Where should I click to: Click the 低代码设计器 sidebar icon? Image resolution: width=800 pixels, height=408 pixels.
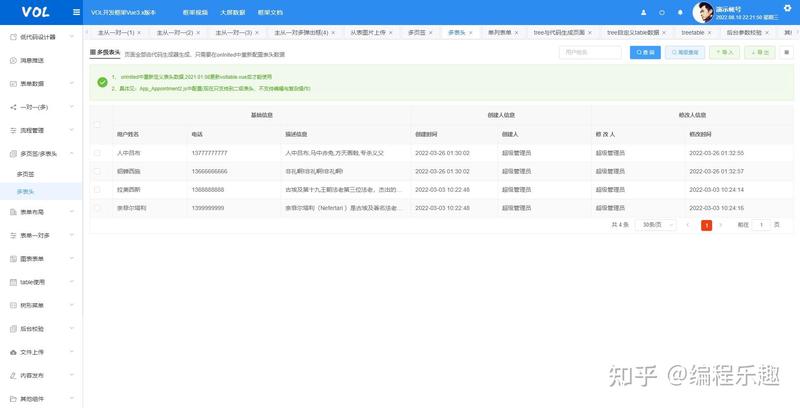(x=14, y=37)
